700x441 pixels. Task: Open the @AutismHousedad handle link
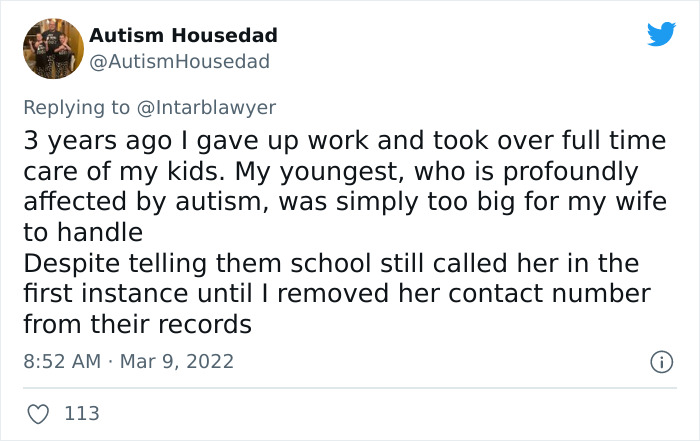click(179, 62)
